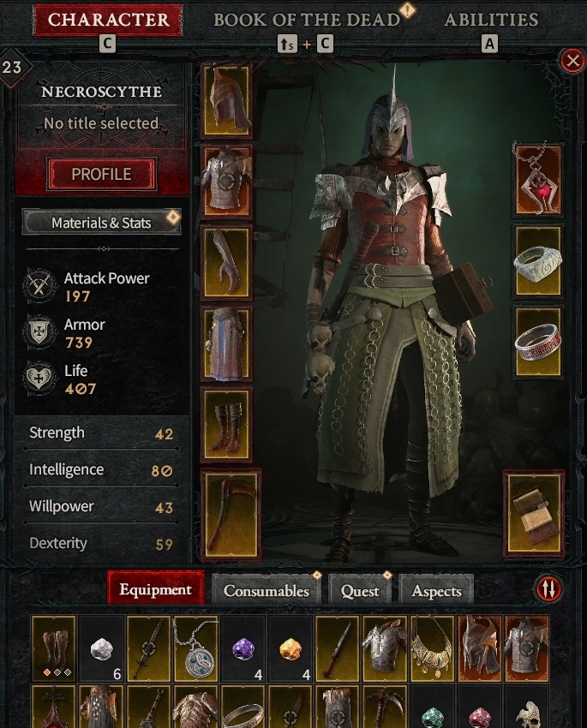Select the silver ring in upper ring slot
This screenshot has width=587, height=728.
coord(538,262)
